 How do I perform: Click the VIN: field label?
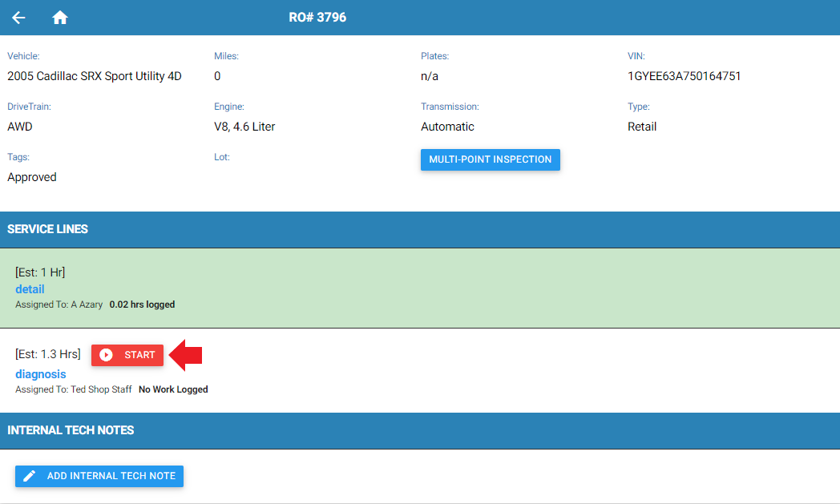[636, 56]
